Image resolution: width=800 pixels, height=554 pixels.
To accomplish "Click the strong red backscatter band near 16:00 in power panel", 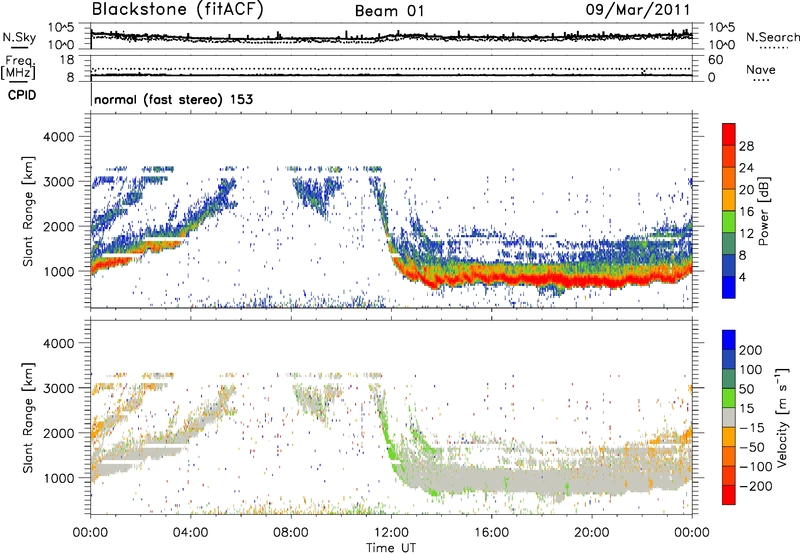I will (491, 279).
